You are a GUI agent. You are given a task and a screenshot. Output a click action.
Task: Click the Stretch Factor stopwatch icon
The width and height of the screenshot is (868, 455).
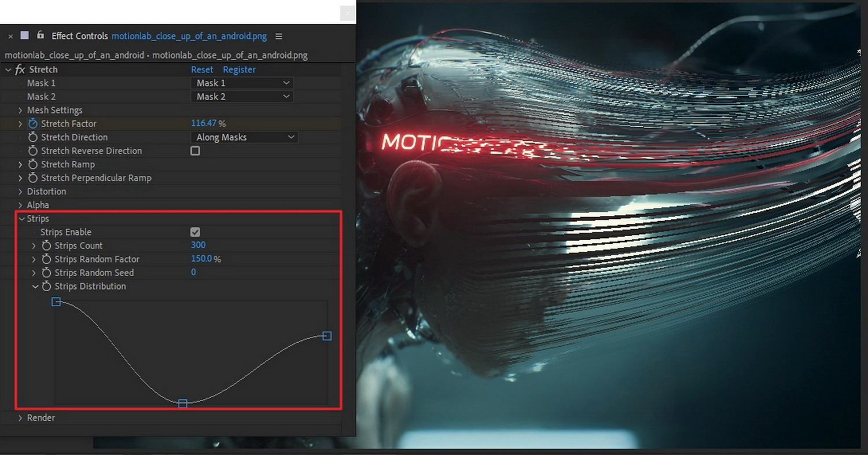(x=33, y=124)
